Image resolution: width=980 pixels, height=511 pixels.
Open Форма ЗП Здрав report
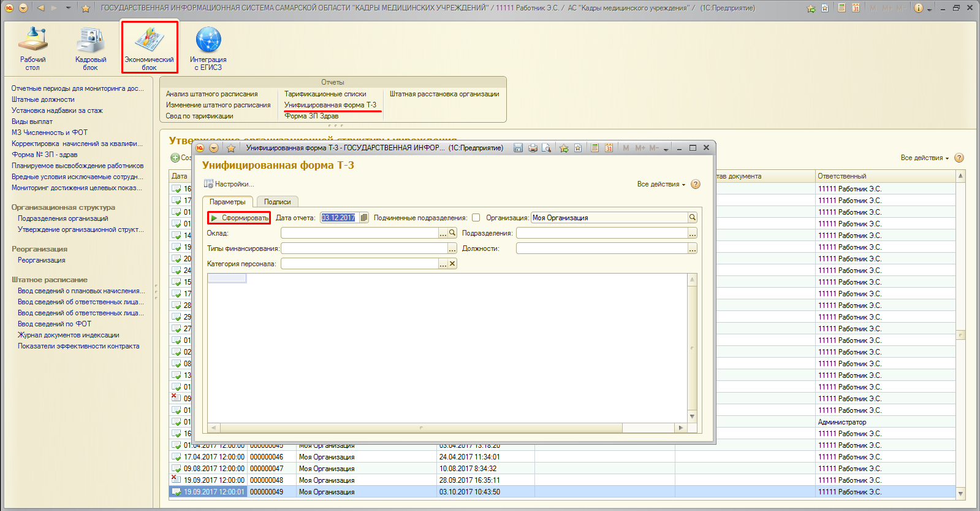coord(311,116)
